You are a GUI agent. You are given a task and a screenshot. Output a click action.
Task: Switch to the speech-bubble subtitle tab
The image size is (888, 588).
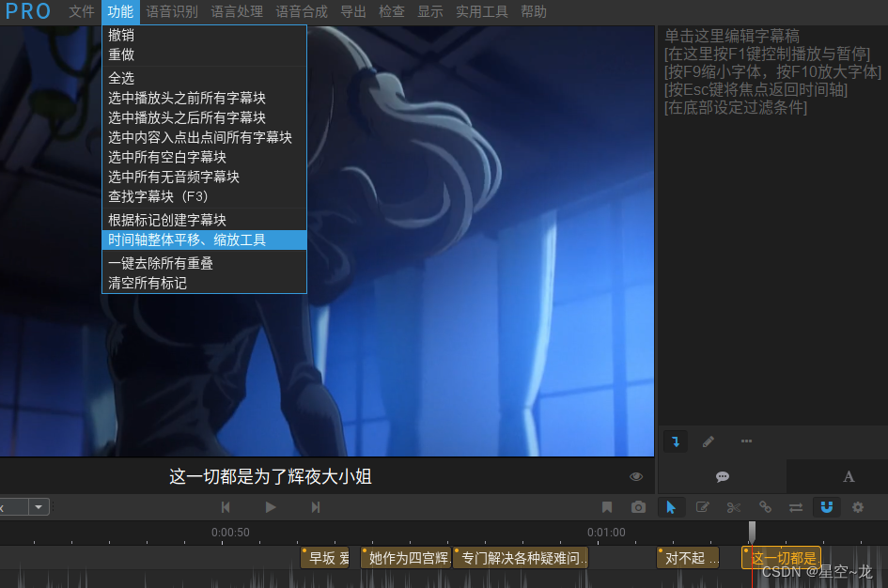pos(722,476)
